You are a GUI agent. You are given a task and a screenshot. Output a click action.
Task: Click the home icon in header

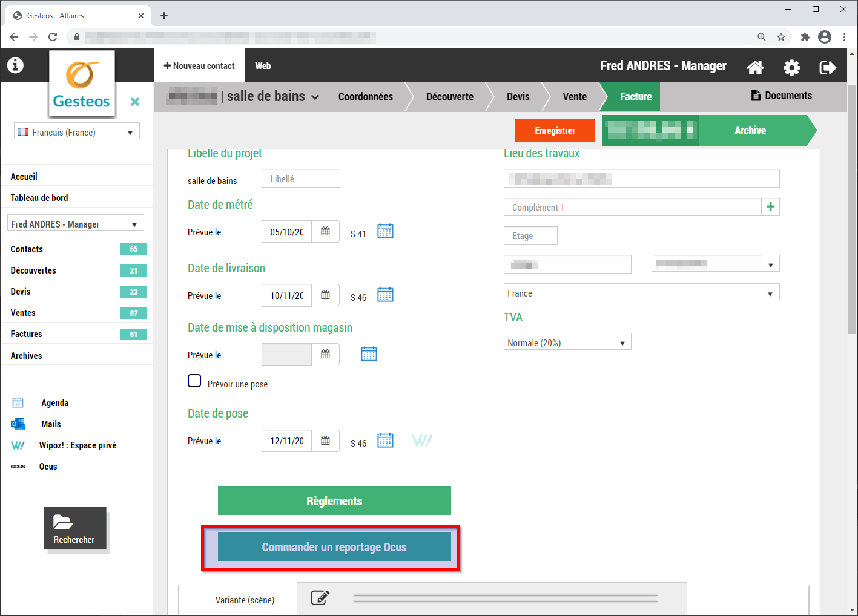[755, 67]
